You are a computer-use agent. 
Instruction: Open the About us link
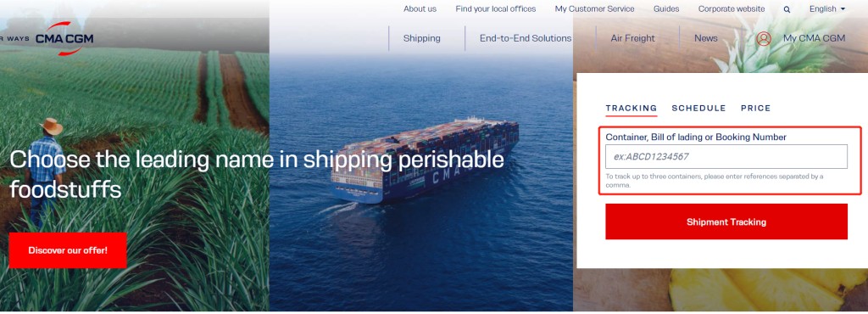[x=420, y=8]
